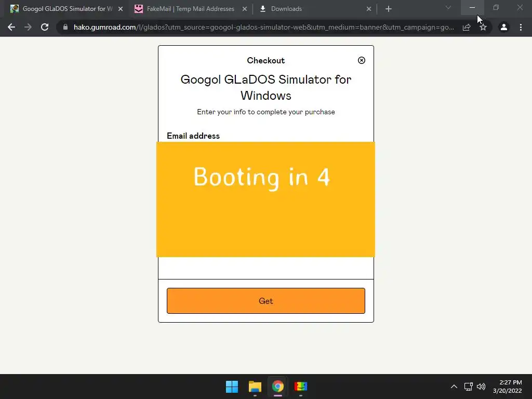532x399 pixels.
Task: Close the Checkout dialog with X icon
Action: pos(362,60)
